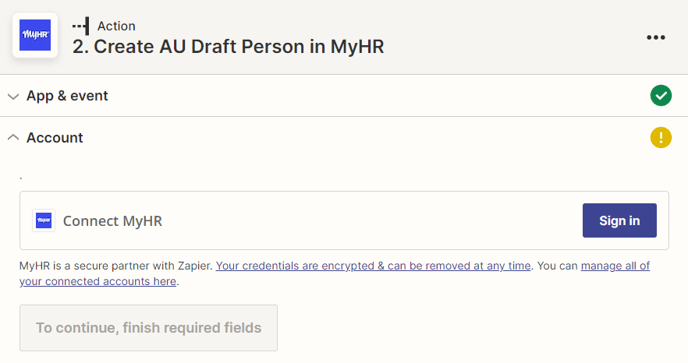Select the Account section heading
Screen dimensions: 688x363
pyautogui.click(x=55, y=138)
